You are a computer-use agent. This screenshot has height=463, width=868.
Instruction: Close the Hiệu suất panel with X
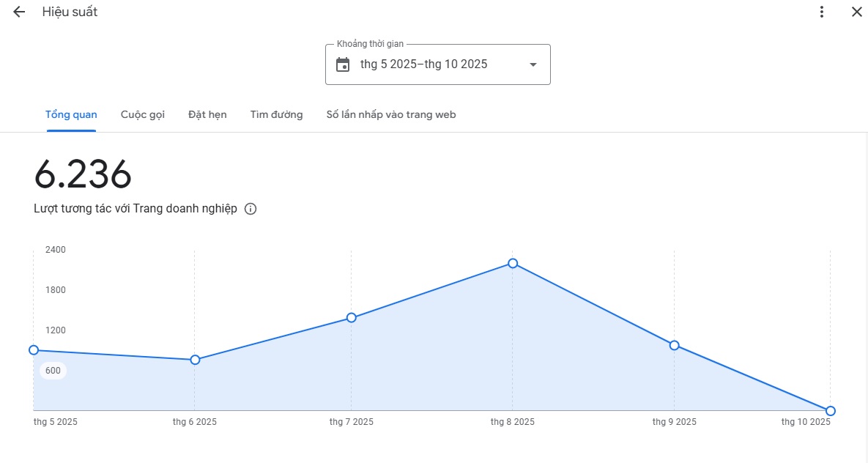[x=856, y=12]
